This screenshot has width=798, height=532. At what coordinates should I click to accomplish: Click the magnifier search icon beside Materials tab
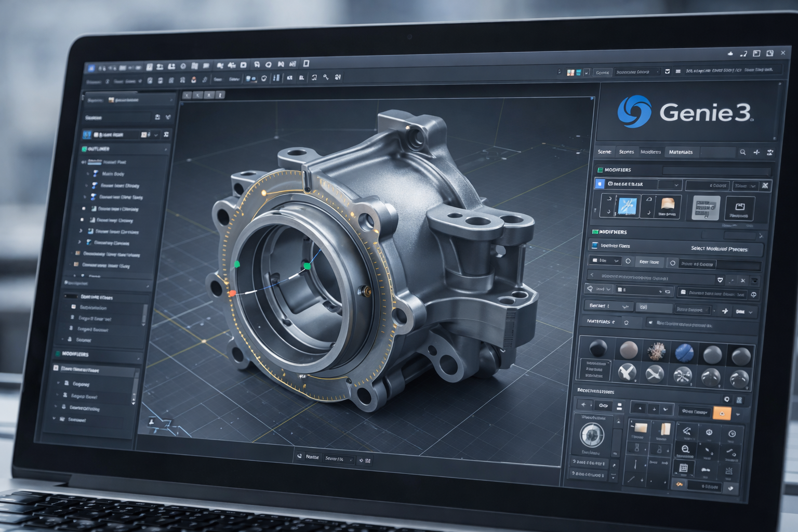[x=742, y=152]
